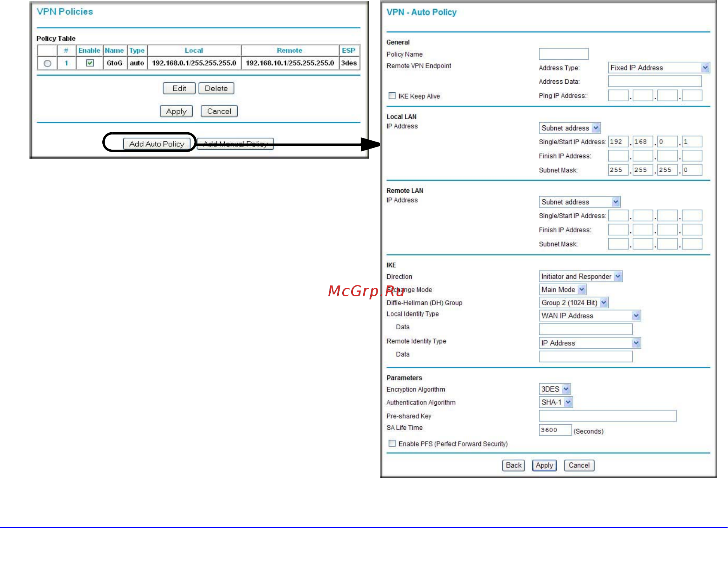Focus the Address Data input field
The image size is (728, 581).
coord(655,81)
